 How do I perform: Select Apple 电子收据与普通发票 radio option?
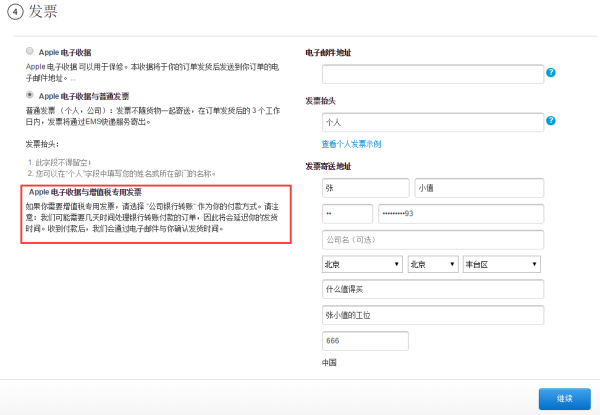pos(29,94)
